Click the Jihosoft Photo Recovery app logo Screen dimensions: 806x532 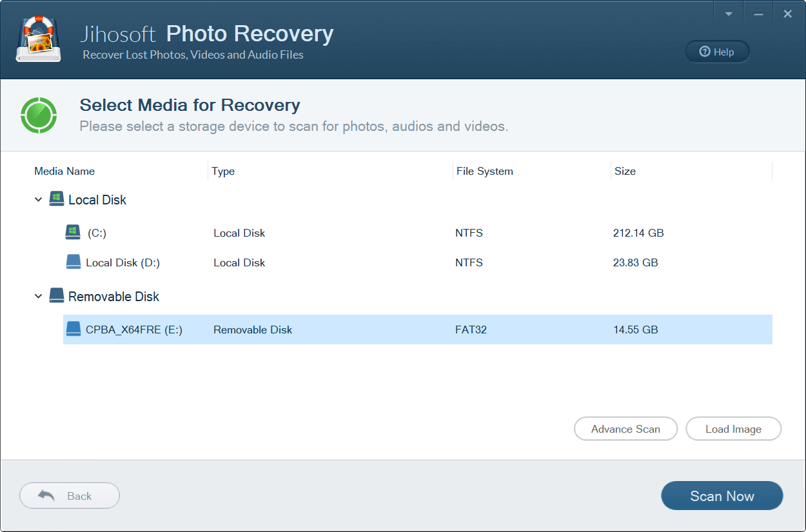point(39,40)
